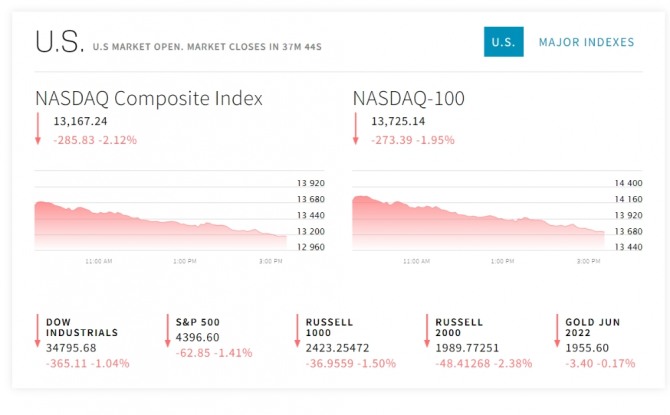Click the Gold Jun 2022 down arrow
Image resolution: width=670 pixels, height=415 pixels.
[556, 331]
